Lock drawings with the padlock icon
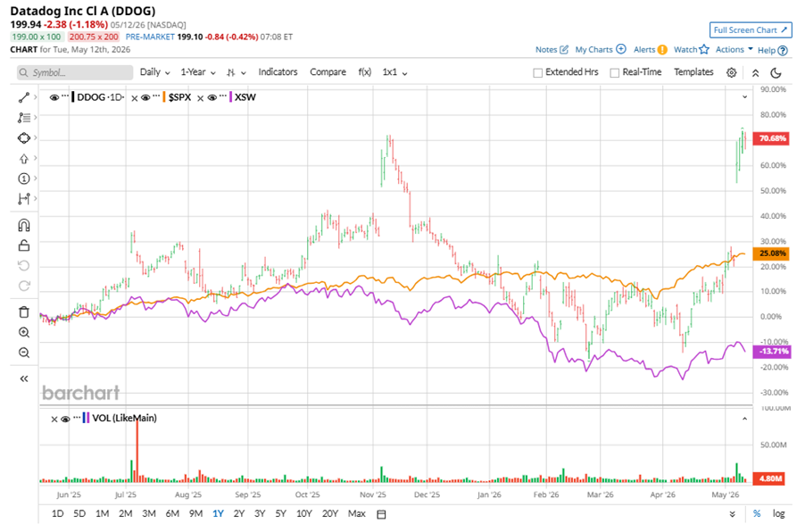Screen dimensions: 805x532 coord(23,245)
